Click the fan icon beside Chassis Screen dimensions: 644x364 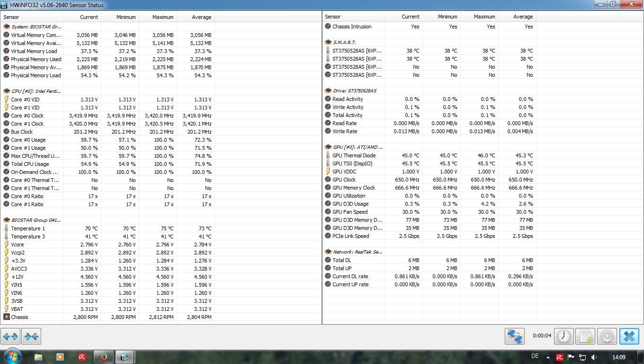click(7, 317)
